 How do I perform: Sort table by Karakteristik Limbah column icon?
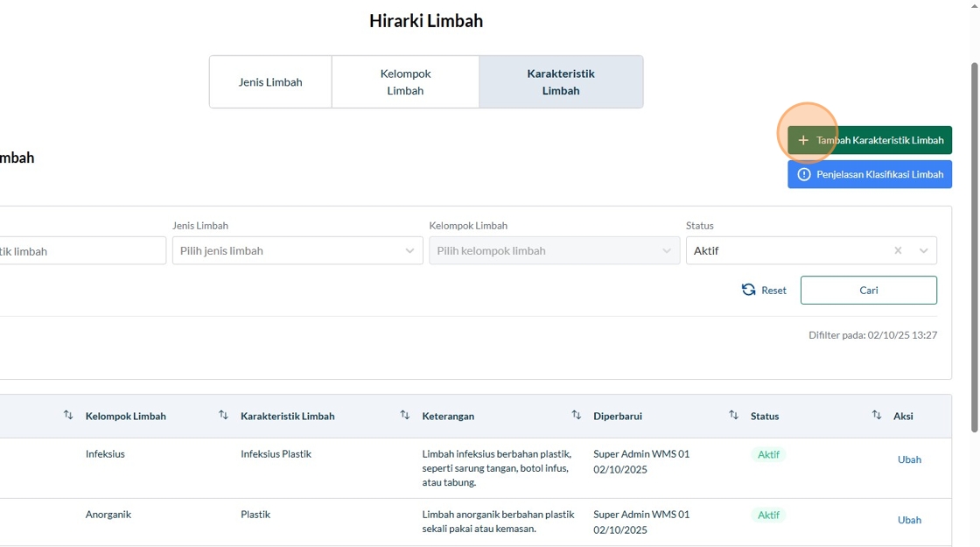coord(404,415)
